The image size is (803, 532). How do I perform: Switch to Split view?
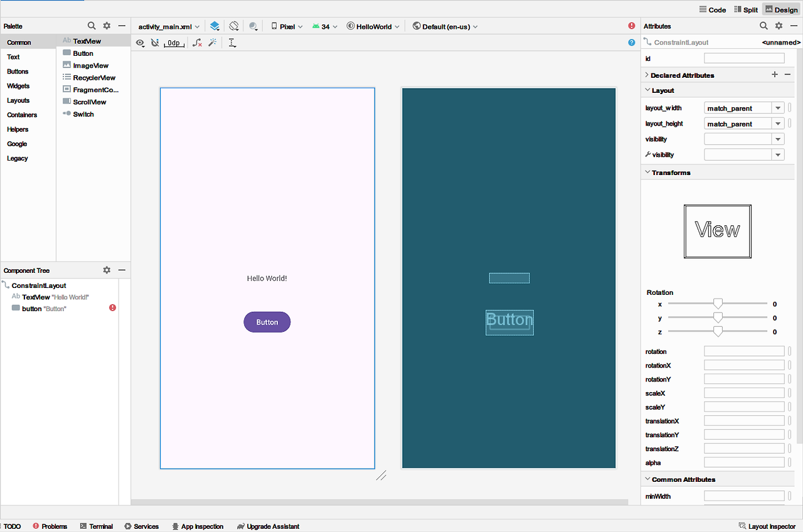746,9
